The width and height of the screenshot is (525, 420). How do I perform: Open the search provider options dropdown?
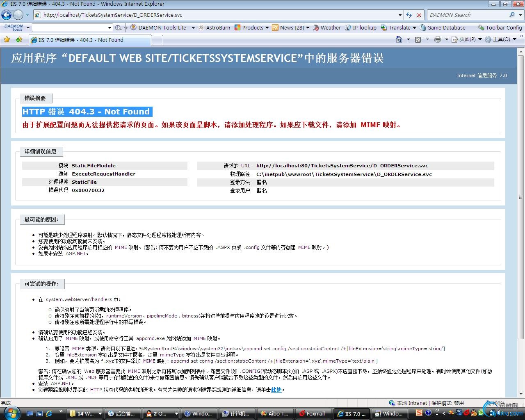click(520, 15)
